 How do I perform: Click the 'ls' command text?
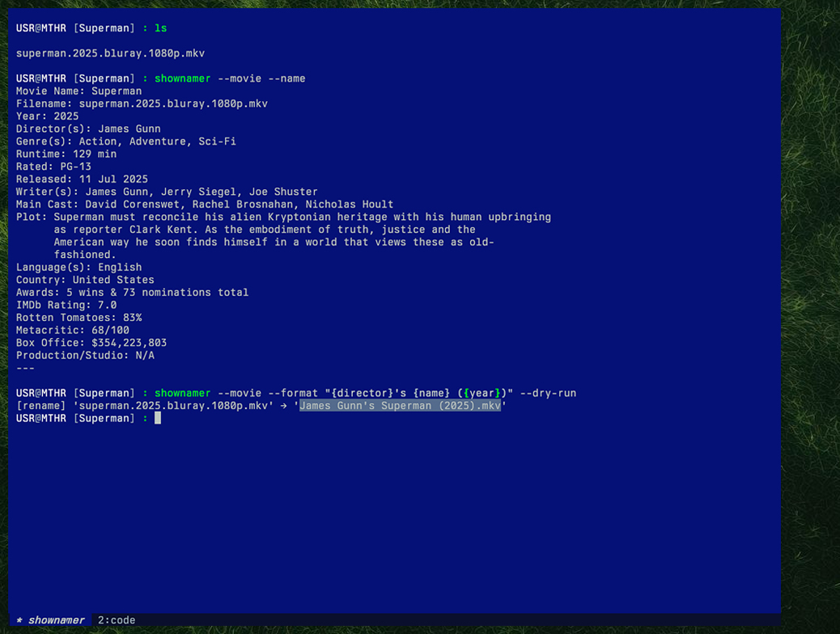(161, 28)
